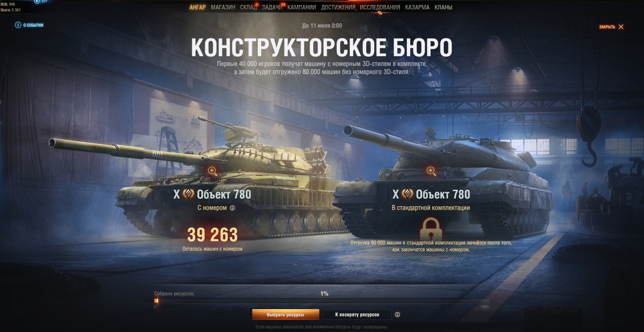
Task: Click the Выбрать ресурсы button
Action: [x=286, y=315]
